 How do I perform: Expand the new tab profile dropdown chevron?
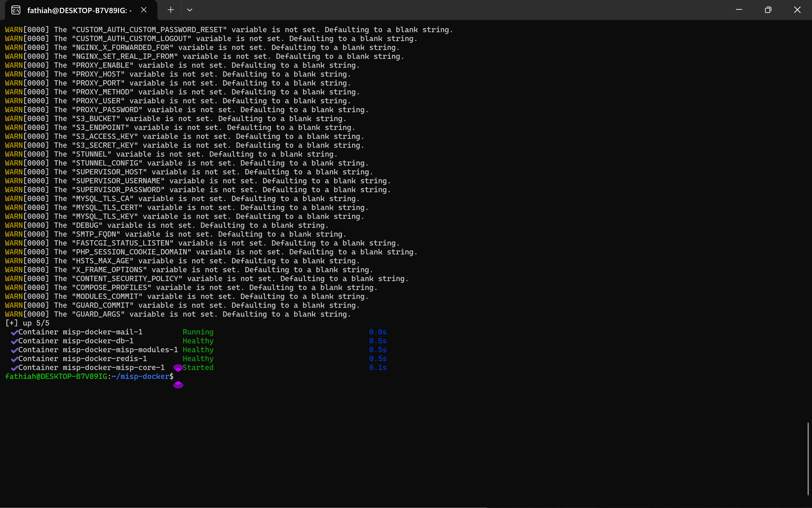(190, 10)
